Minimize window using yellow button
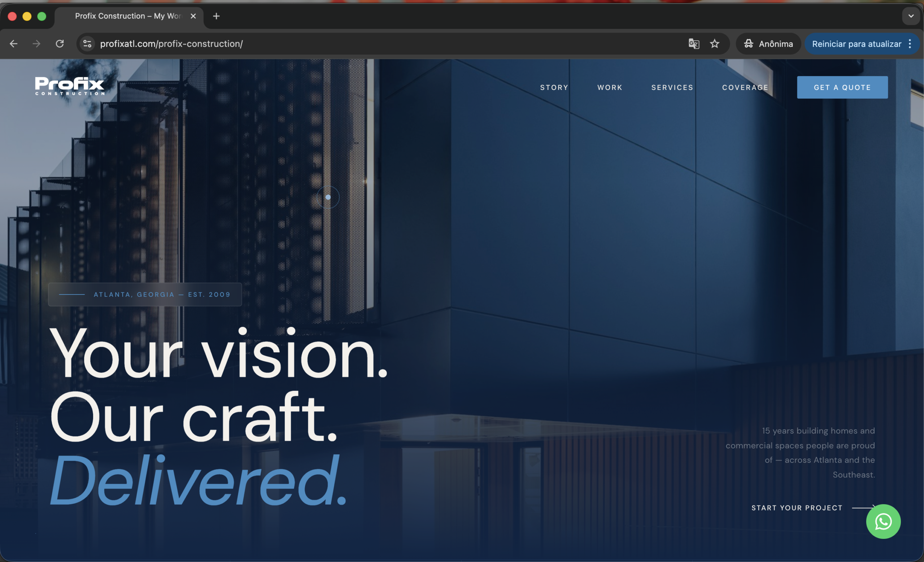The height and width of the screenshot is (562, 924). [x=27, y=16]
